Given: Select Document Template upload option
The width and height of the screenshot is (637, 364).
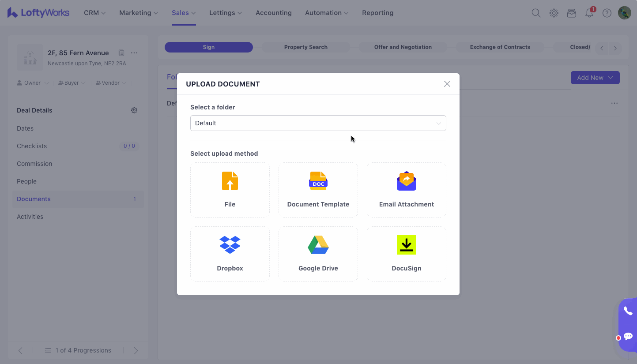Looking at the screenshot, I should [x=318, y=190].
